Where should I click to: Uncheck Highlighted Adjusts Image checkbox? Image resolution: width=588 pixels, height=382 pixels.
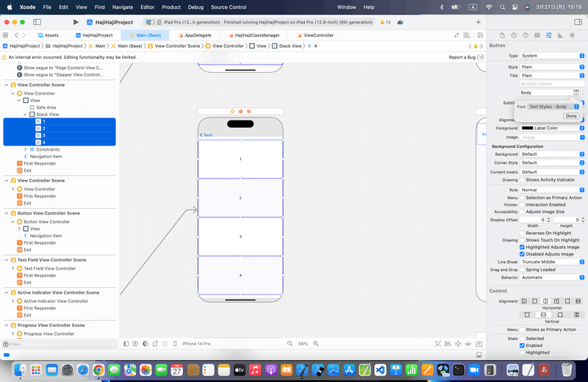click(x=522, y=247)
